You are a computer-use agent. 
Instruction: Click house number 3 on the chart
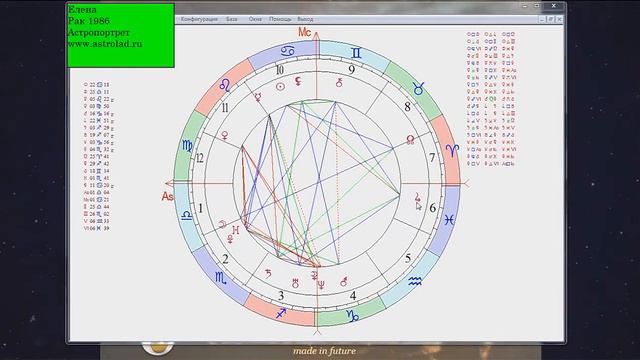click(x=281, y=296)
